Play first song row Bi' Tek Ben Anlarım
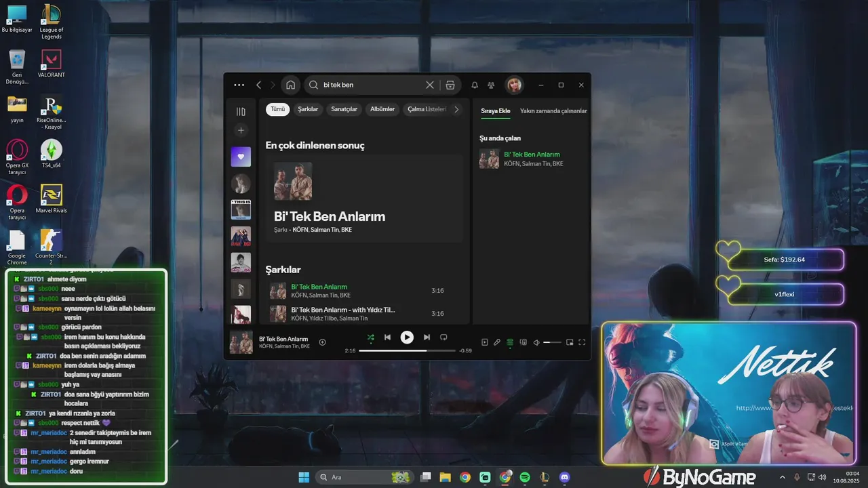The height and width of the screenshot is (488, 868). (x=363, y=291)
